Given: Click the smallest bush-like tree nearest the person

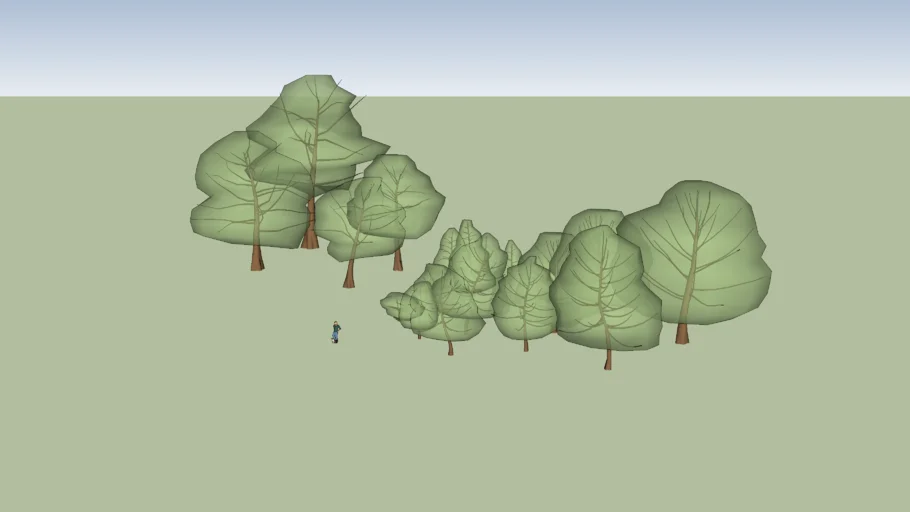Looking at the screenshot, I should coord(402,306).
